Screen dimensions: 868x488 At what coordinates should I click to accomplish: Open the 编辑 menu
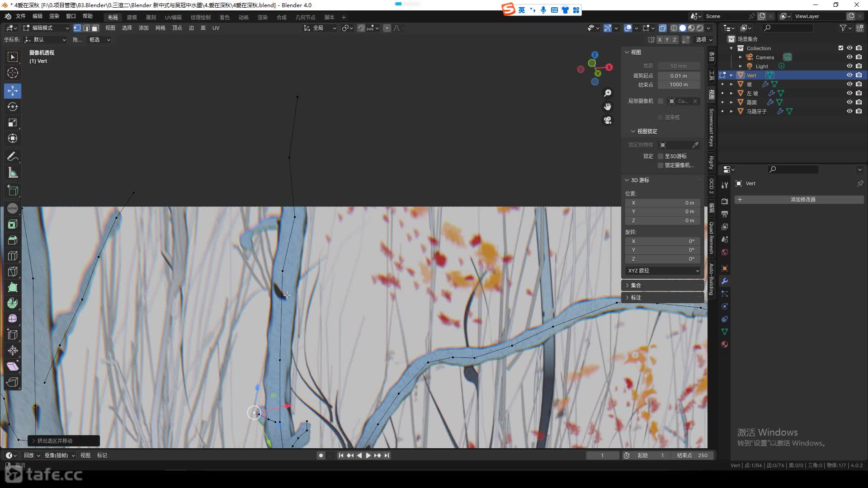38,16
